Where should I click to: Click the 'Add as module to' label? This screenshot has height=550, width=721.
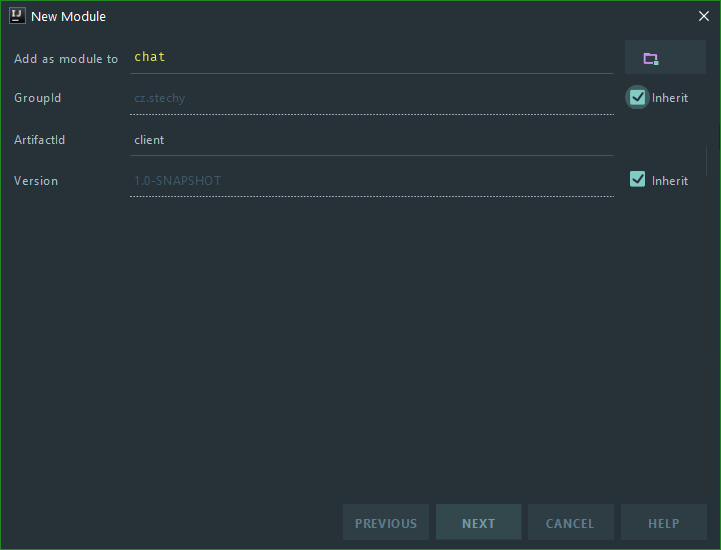click(x=66, y=59)
